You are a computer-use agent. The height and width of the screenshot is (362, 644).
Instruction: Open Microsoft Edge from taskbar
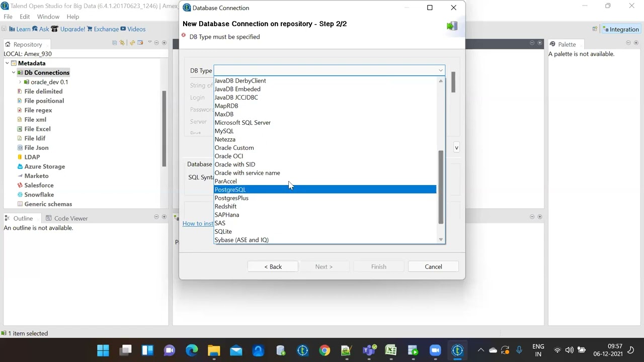(192, 350)
